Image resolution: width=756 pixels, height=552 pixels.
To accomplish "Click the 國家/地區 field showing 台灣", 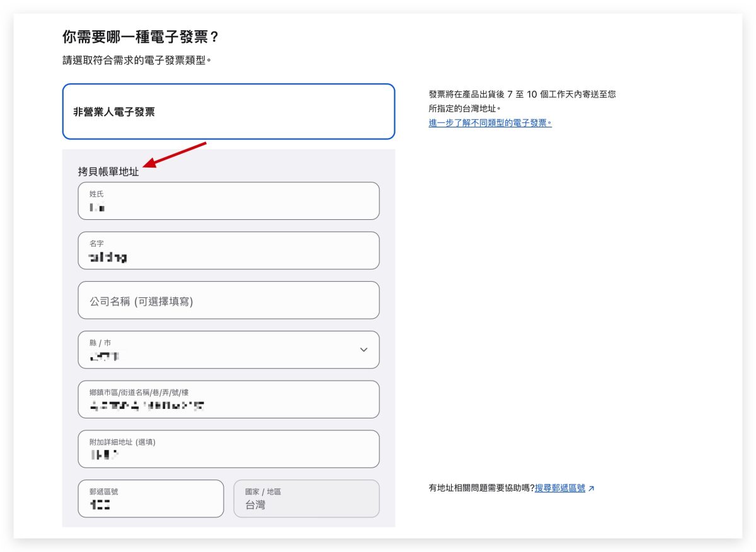I will 306,498.
